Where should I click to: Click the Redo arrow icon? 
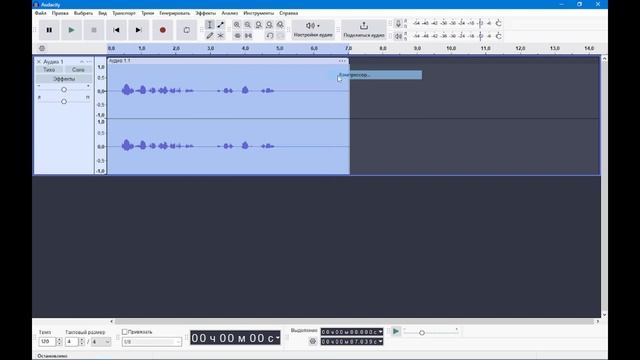click(280, 36)
